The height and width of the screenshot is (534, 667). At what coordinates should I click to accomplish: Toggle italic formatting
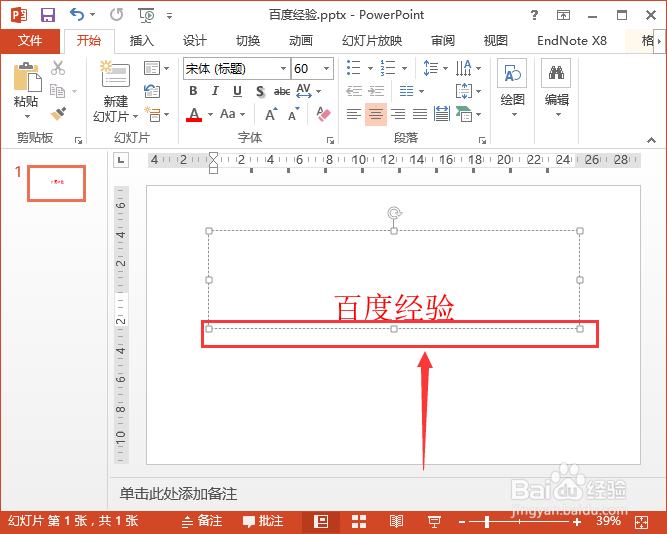coord(215,91)
